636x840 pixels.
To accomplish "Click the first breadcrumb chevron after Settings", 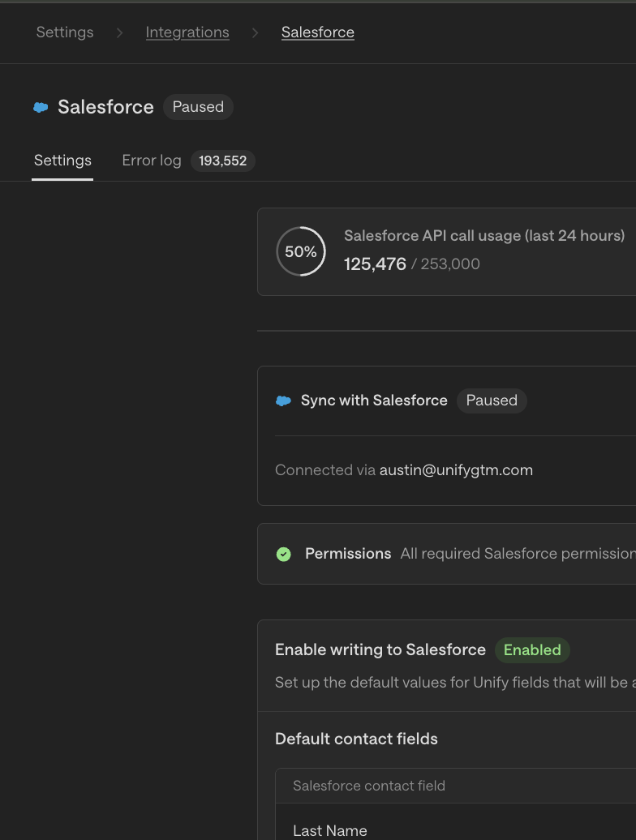I will [x=119, y=32].
